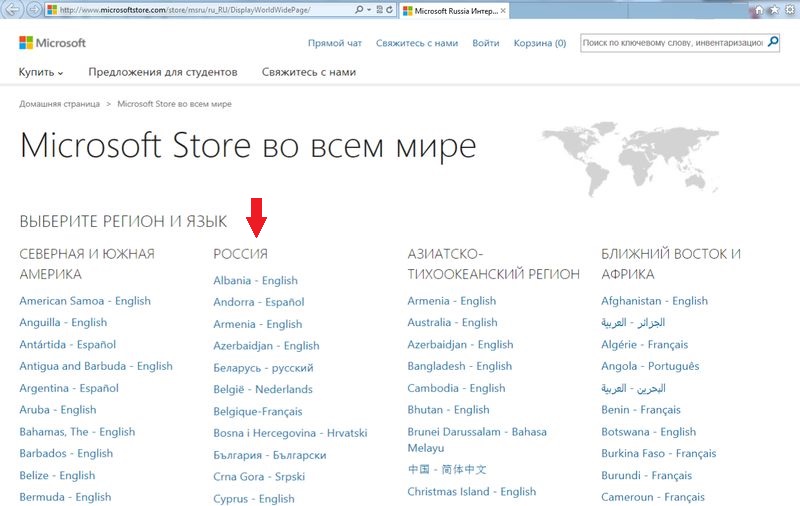Click the keyword search input field
The width and height of the screenshot is (800, 506).
(672, 43)
